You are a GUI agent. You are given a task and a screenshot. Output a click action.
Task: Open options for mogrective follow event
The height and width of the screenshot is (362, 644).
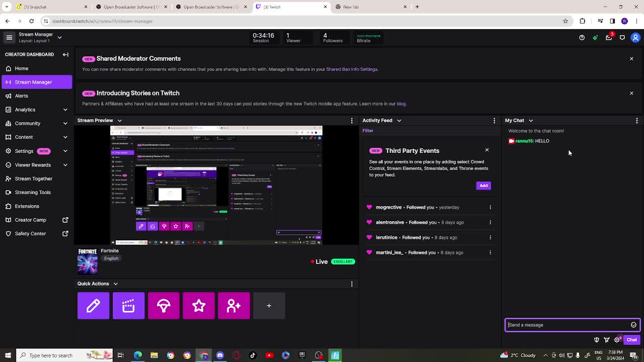point(490,207)
